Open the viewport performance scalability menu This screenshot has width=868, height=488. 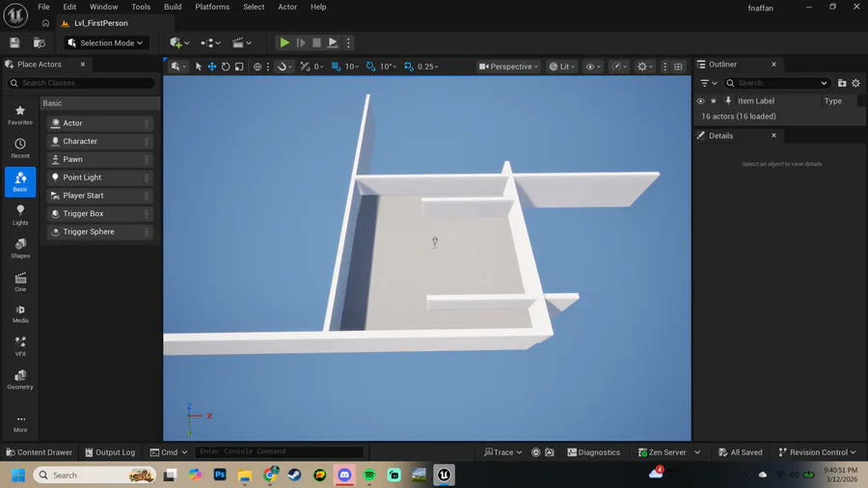(619, 67)
